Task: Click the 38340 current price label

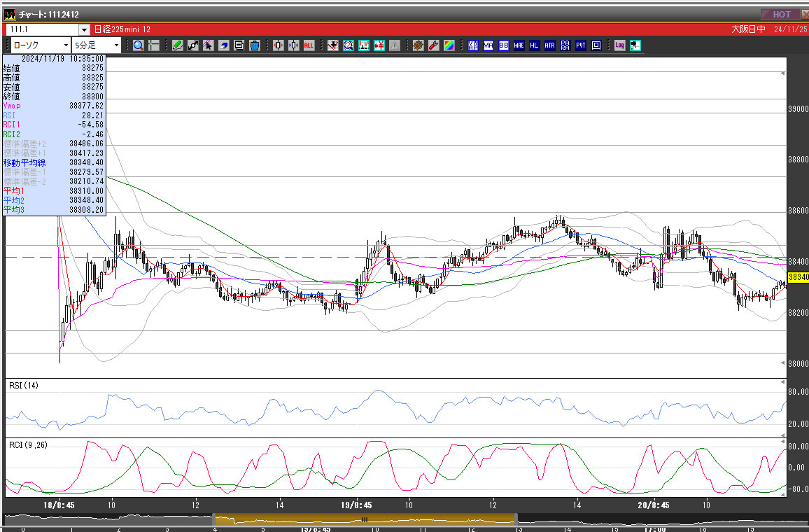Action: pyautogui.click(x=799, y=277)
